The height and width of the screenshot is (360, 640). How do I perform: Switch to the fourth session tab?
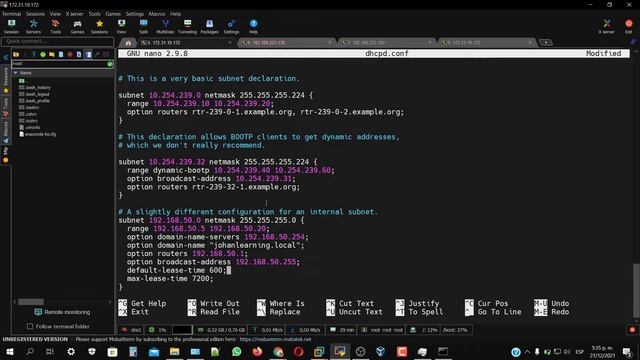(x=486, y=42)
